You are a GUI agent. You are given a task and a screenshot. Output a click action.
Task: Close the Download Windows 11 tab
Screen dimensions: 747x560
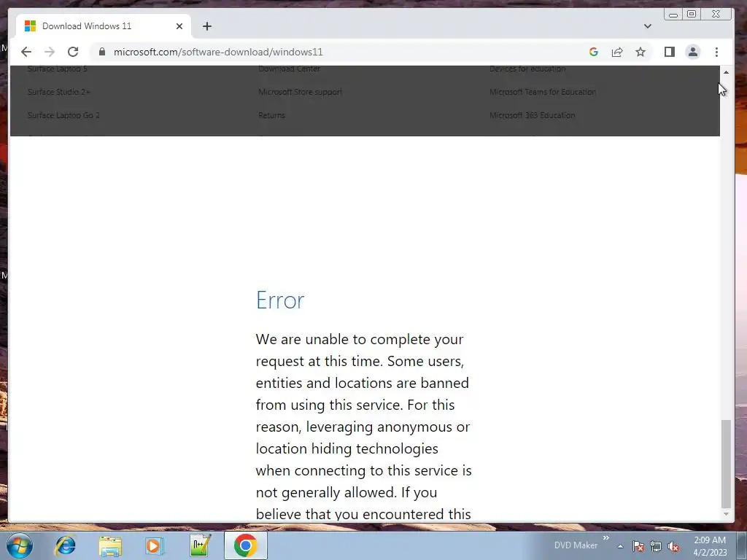[179, 26]
